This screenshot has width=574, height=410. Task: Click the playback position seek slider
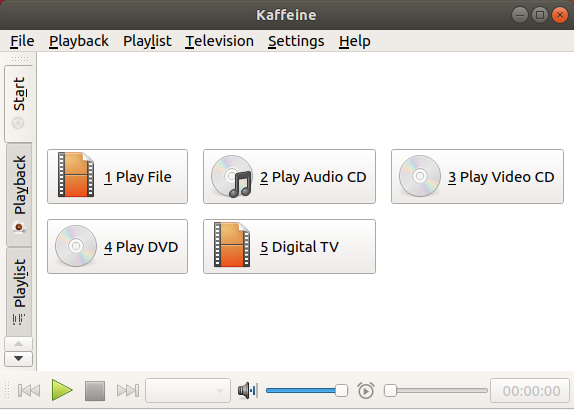pos(436,391)
